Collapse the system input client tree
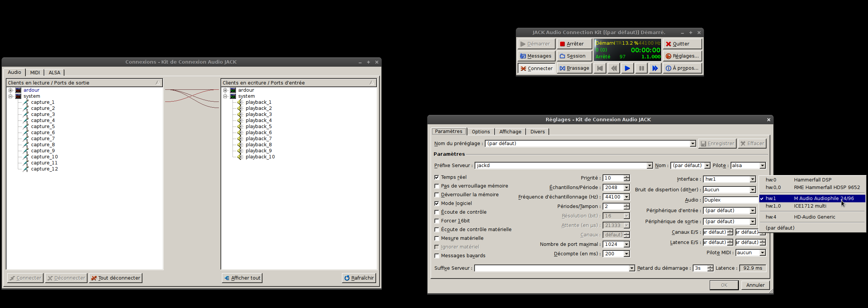This screenshot has width=868, height=308. 225,96
